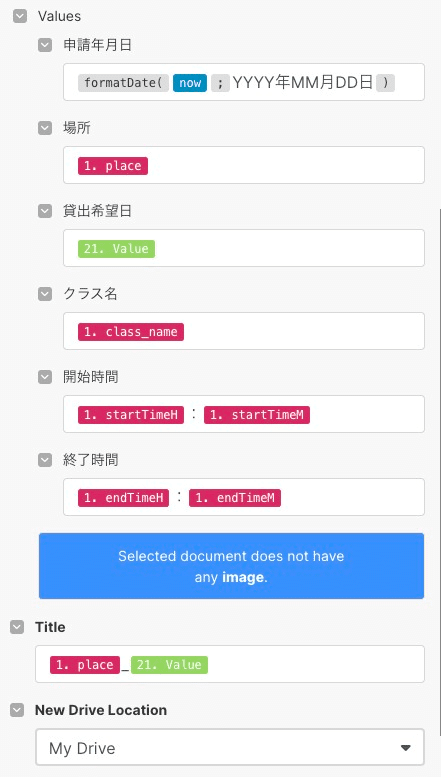Collapse the 場所 field chevron

coord(45,128)
